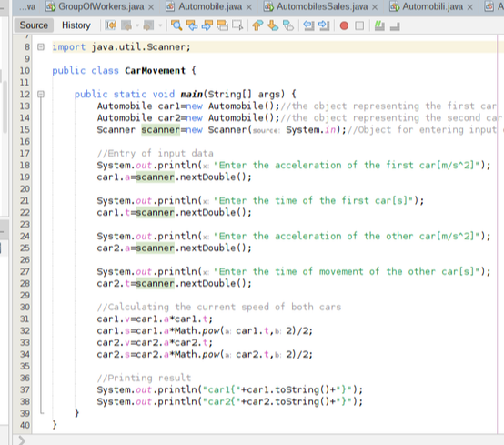
Task: Open the Back history dropdown arrow
Action: coord(137,25)
